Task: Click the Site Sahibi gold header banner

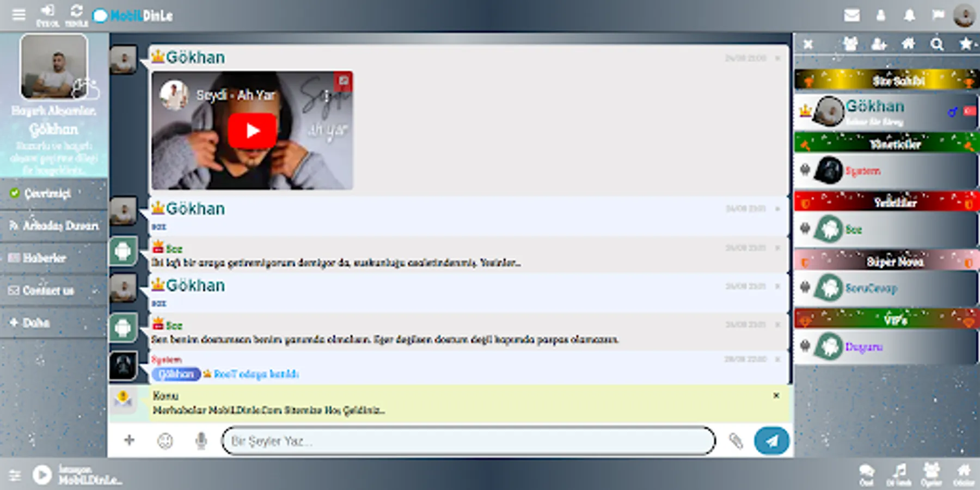Action: tap(887, 81)
